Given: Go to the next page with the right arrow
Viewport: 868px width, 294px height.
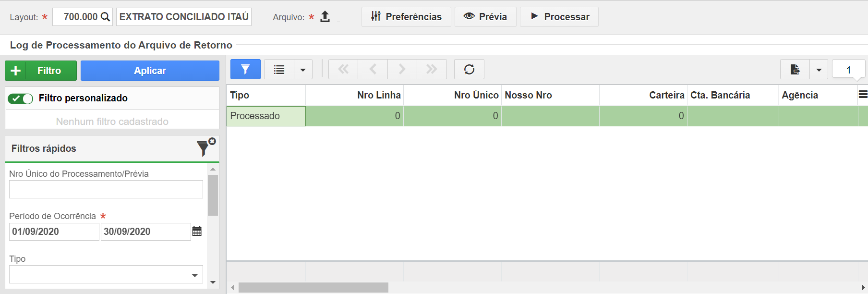Looking at the screenshot, I should coord(402,69).
